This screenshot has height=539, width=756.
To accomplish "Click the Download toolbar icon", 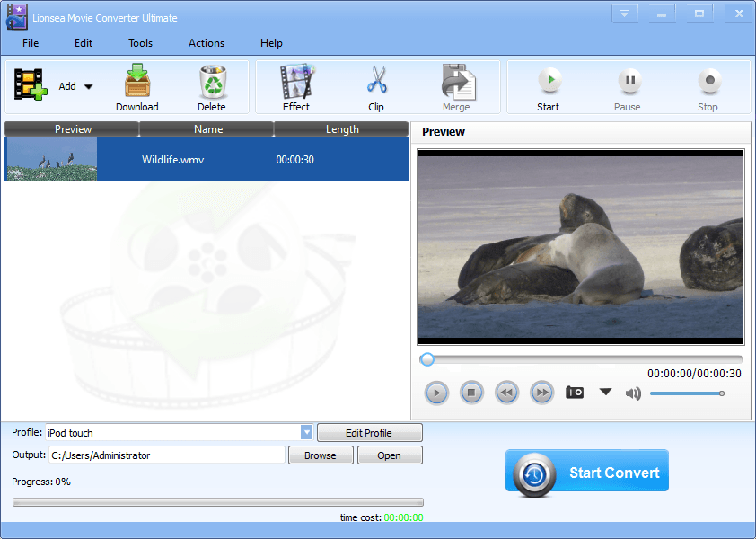I will coord(136,83).
